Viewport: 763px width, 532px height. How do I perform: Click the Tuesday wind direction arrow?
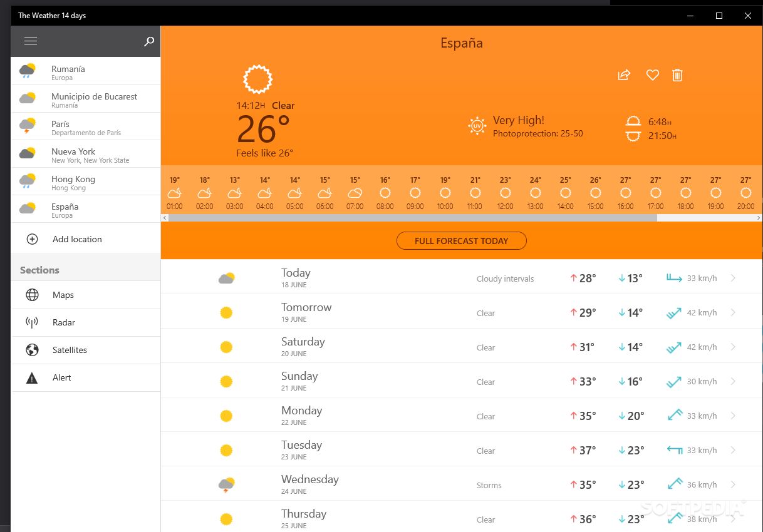674,450
